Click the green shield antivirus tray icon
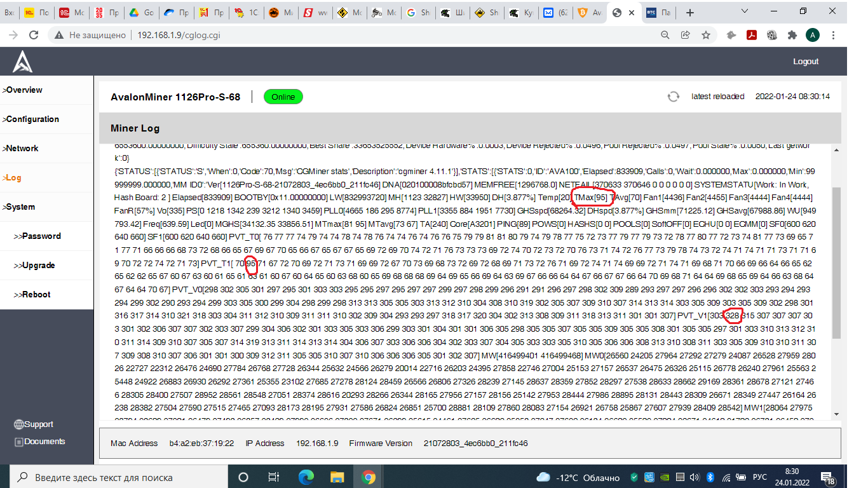 (634, 477)
